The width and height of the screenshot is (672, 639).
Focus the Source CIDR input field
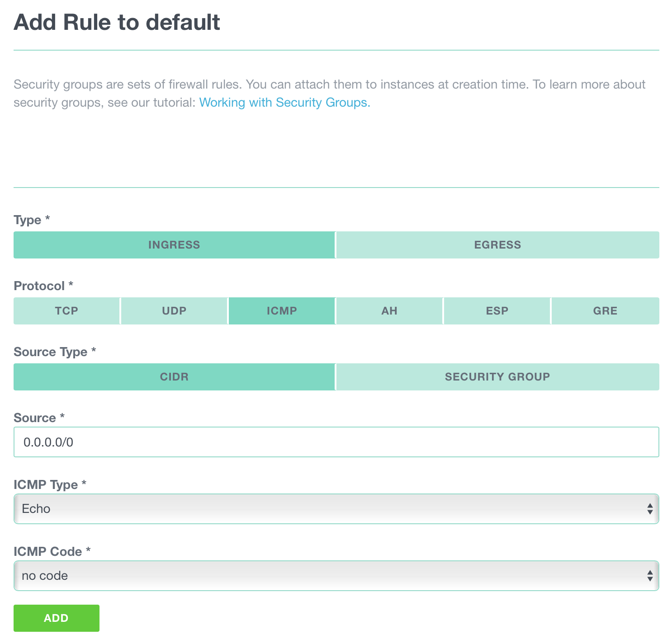pos(336,442)
